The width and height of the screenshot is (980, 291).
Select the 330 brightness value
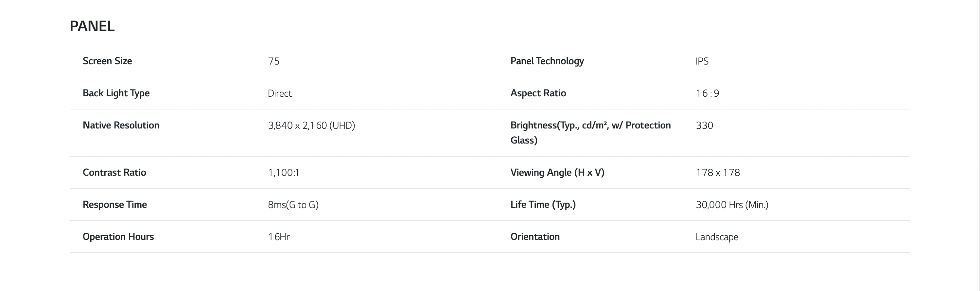[704, 125]
